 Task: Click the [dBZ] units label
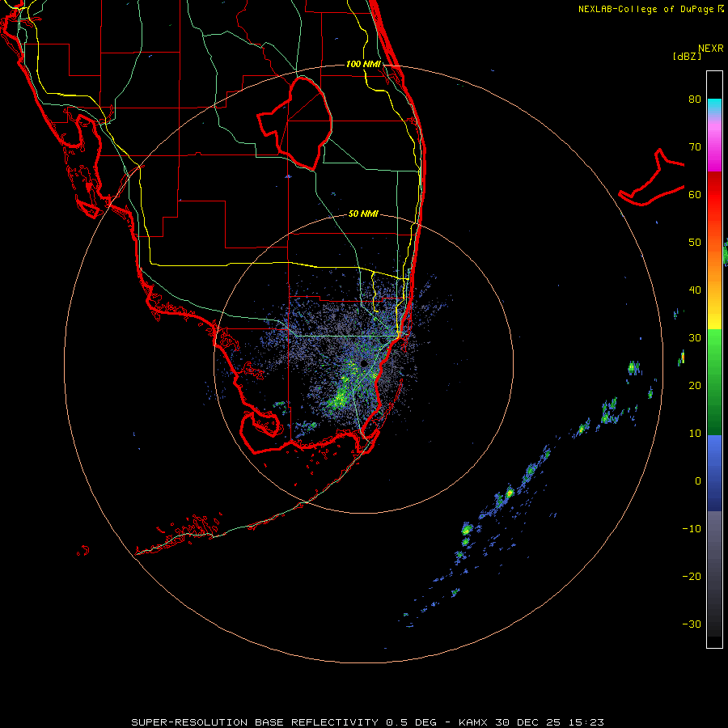687,56
